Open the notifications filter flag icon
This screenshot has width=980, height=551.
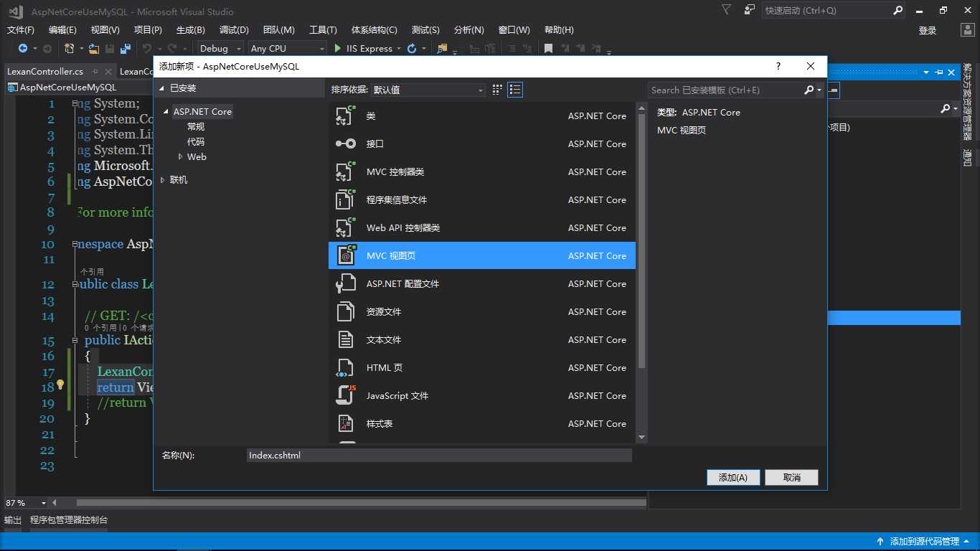click(726, 10)
